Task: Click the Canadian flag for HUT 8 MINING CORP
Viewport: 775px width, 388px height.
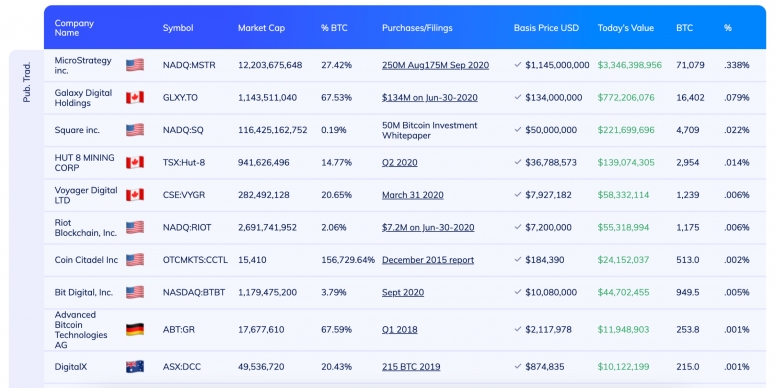Action: (x=135, y=162)
